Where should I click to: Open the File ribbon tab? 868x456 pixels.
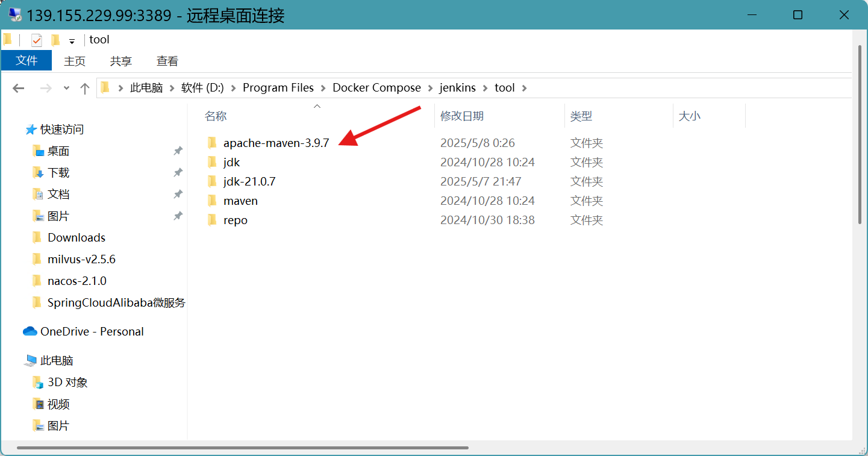[x=27, y=61]
